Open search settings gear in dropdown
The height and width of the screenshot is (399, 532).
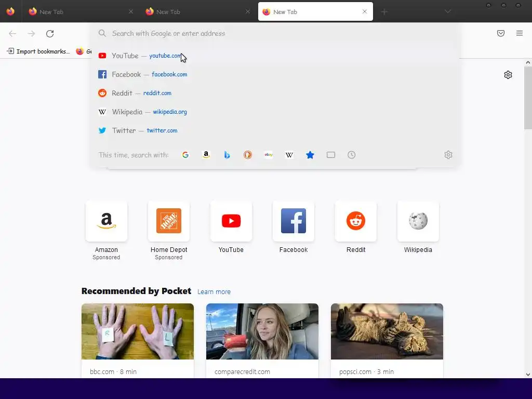pos(448,155)
